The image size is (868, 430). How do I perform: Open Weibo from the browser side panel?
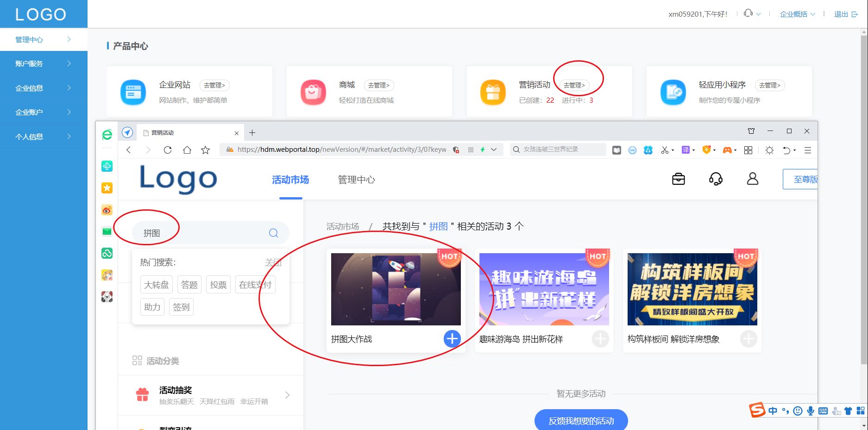[x=107, y=210]
